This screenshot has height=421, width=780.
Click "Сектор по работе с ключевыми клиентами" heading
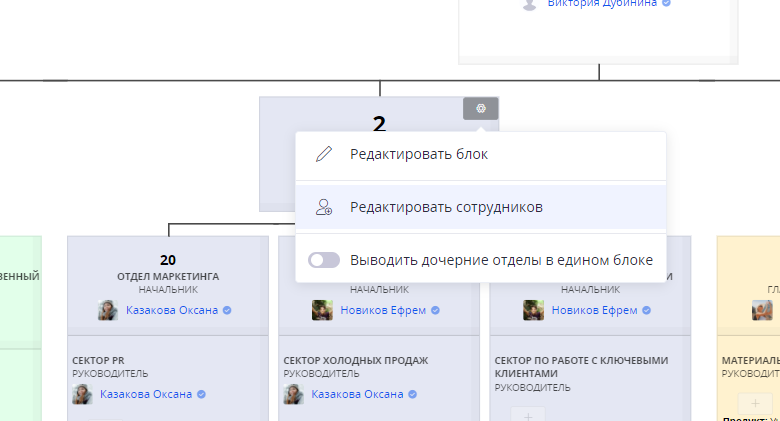coord(581,367)
